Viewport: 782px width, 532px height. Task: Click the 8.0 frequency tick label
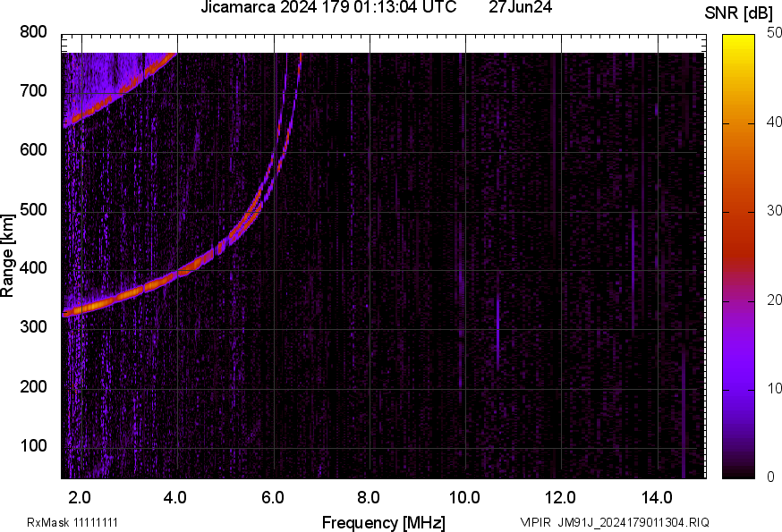369,496
